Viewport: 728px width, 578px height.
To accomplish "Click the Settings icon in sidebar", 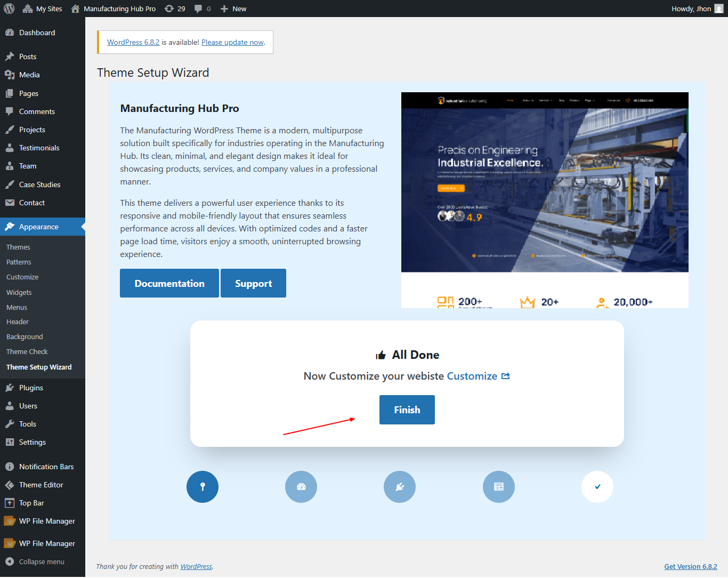I will point(10,442).
